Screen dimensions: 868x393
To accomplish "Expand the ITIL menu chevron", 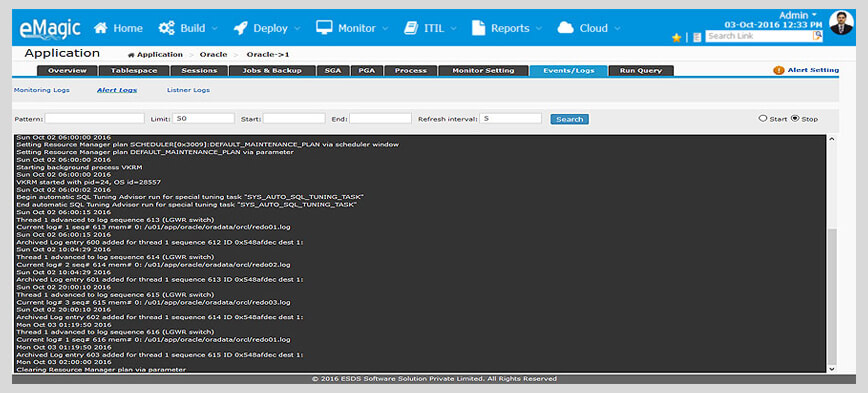I will tap(453, 29).
